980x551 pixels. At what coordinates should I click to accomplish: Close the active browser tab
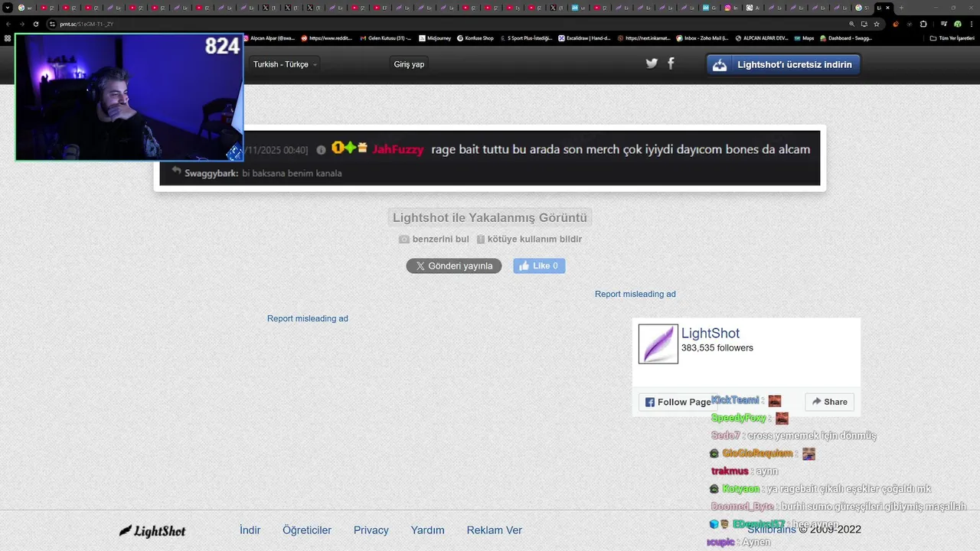(888, 8)
